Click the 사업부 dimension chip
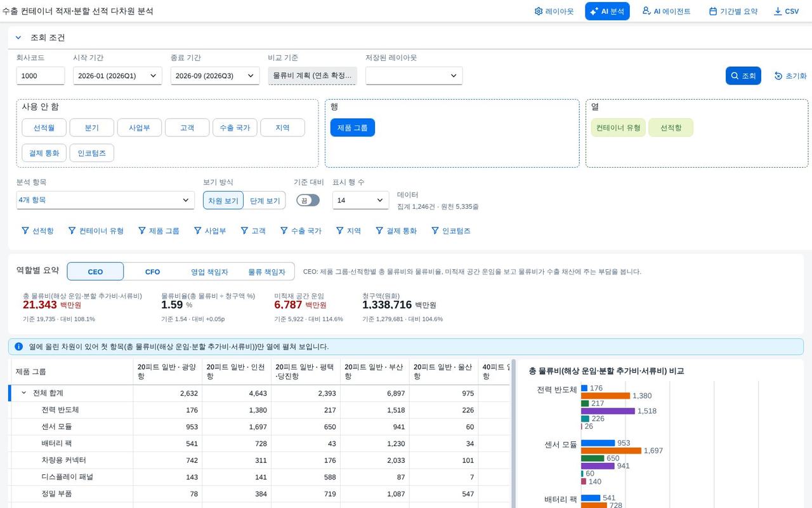The width and height of the screenshot is (812, 508). click(x=140, y=128)
